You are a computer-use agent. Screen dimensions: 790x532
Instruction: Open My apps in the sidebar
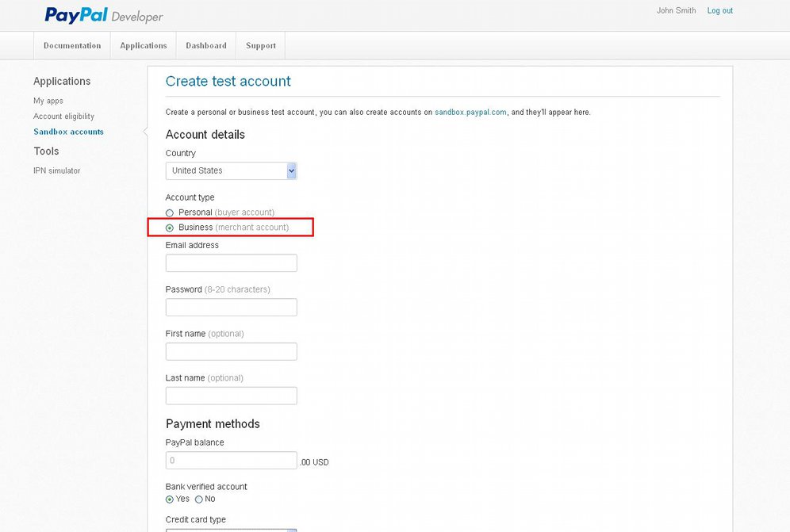48,101
